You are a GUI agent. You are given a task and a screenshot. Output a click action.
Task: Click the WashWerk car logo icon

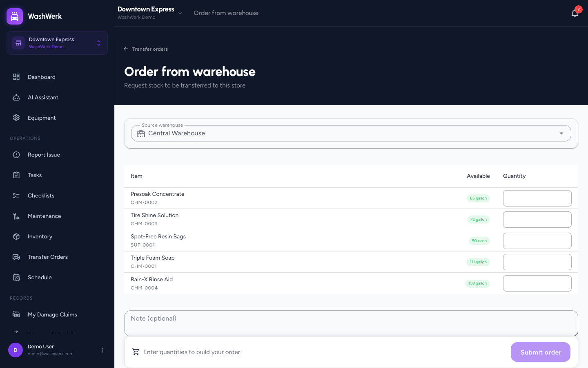click(15, 16)
